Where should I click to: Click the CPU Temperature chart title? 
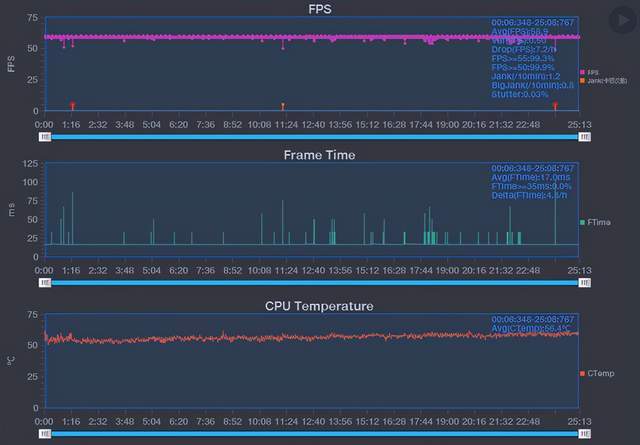(319, 306)
